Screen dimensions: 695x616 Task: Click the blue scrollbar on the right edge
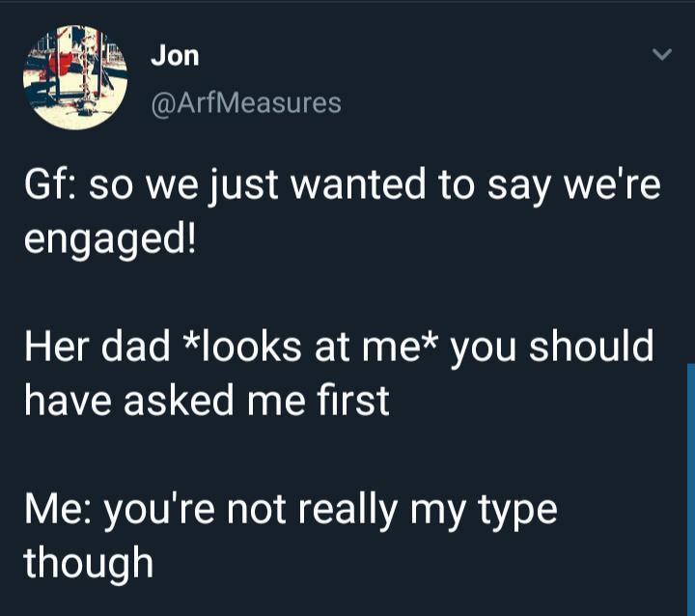(690, 483)
